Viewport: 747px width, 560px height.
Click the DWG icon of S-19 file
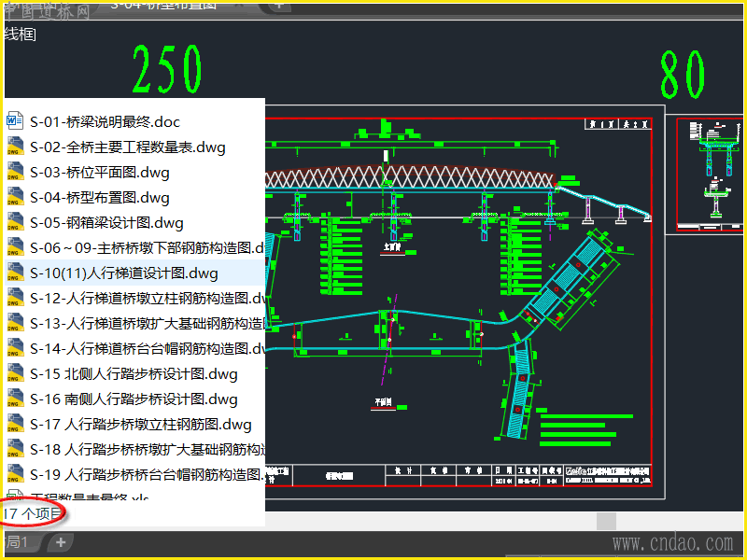click(15, 474)
